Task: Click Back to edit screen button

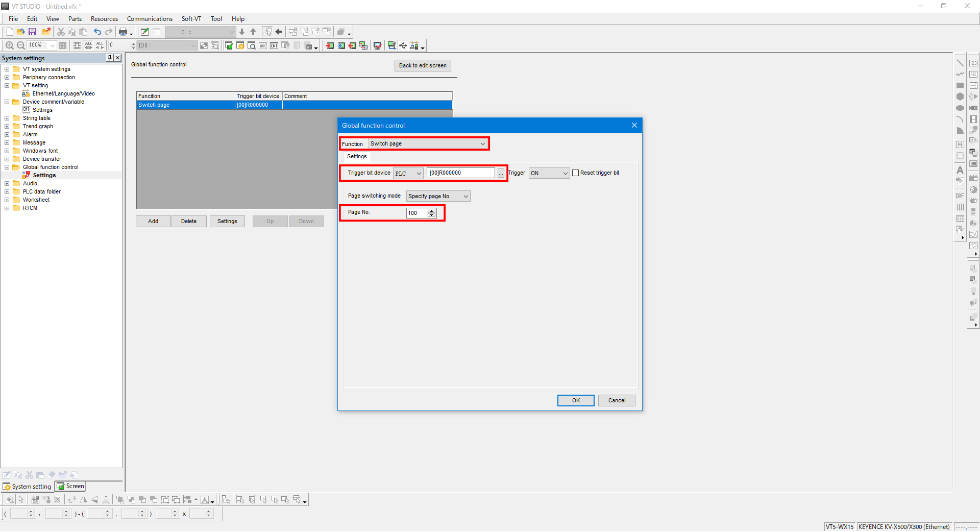Action: pos(422,66)
